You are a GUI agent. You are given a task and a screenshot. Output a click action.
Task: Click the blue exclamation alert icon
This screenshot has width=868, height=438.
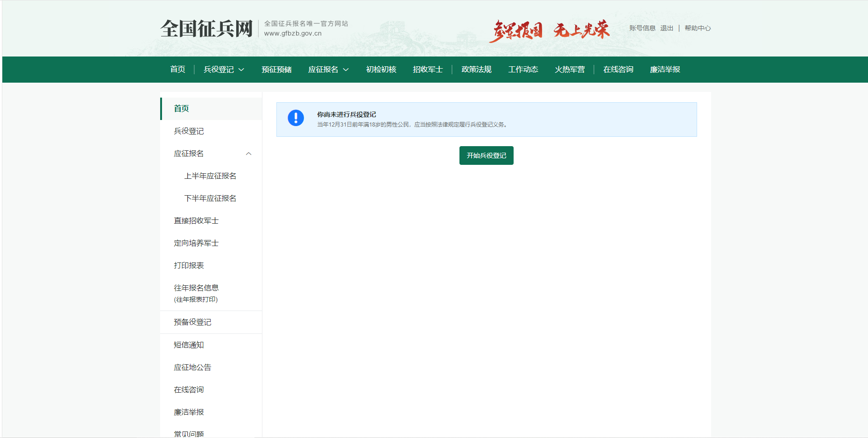(296, 118)
